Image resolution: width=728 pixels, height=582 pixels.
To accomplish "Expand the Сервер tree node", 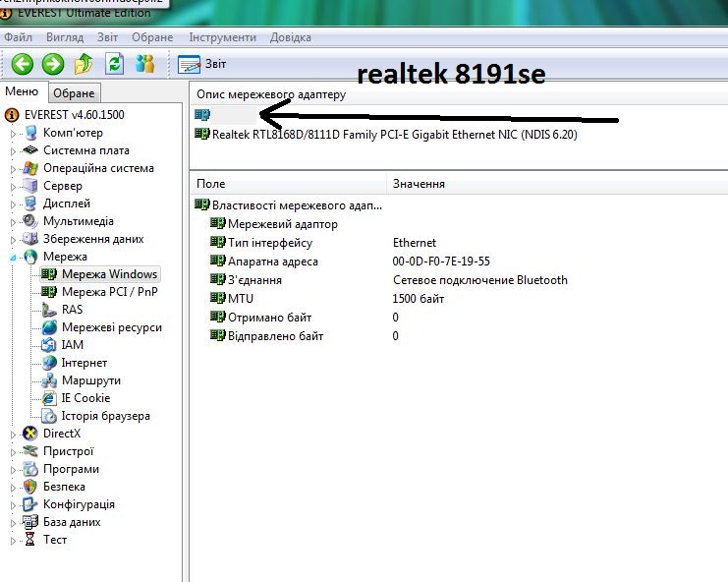I will click(13, 187).
